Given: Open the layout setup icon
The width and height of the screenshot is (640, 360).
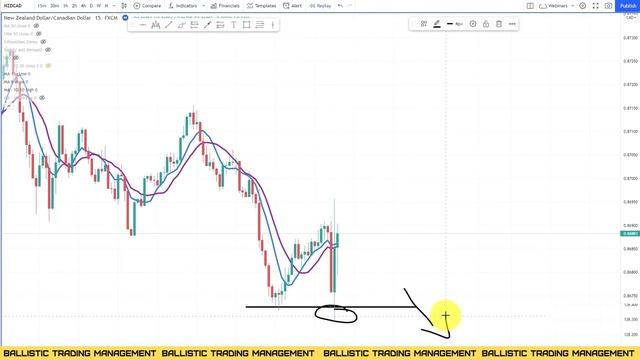Looking at the screenshot, I should 530,6.
